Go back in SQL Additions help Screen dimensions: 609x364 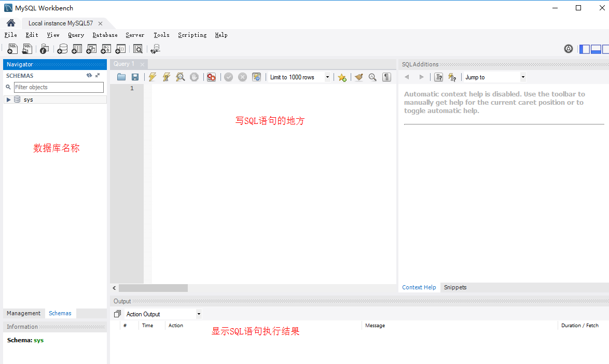click(x=407, y=77)
